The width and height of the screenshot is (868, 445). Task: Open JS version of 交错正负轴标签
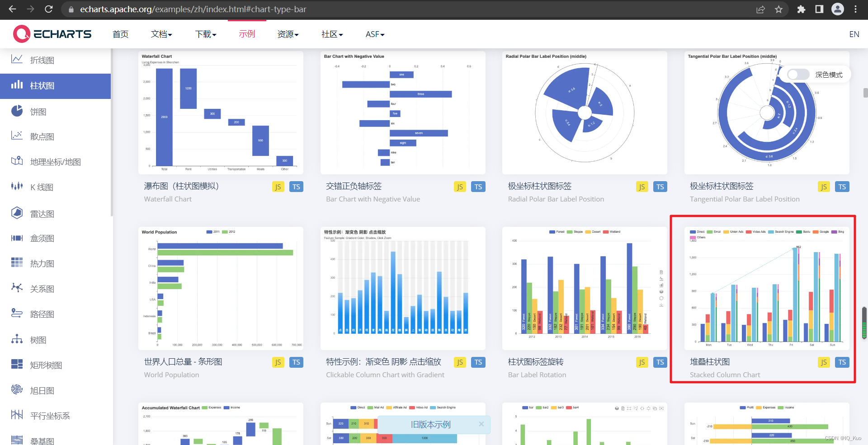pos(460,187)
